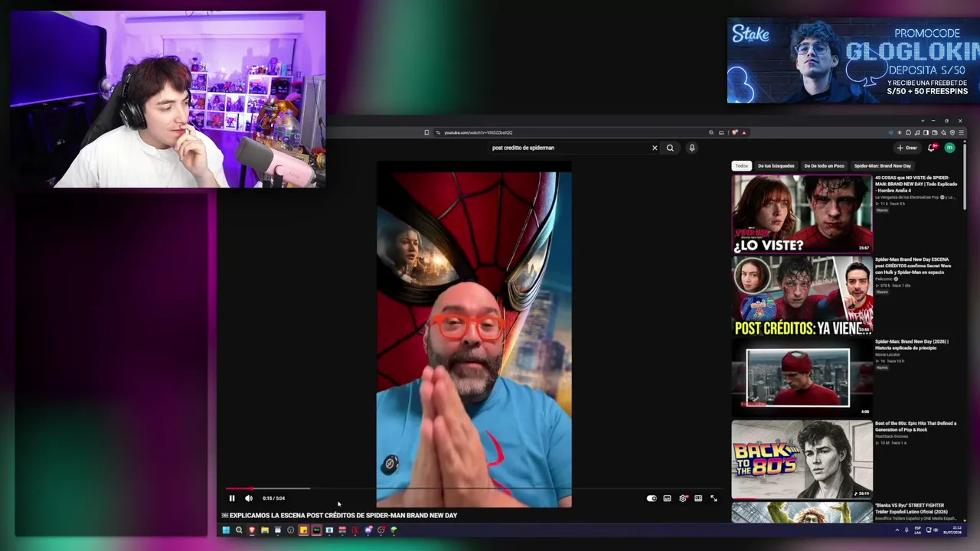Open the Back to the 80's thumbnail
The height and width of the screenshot is (551, 980).
tap(802, 459)
